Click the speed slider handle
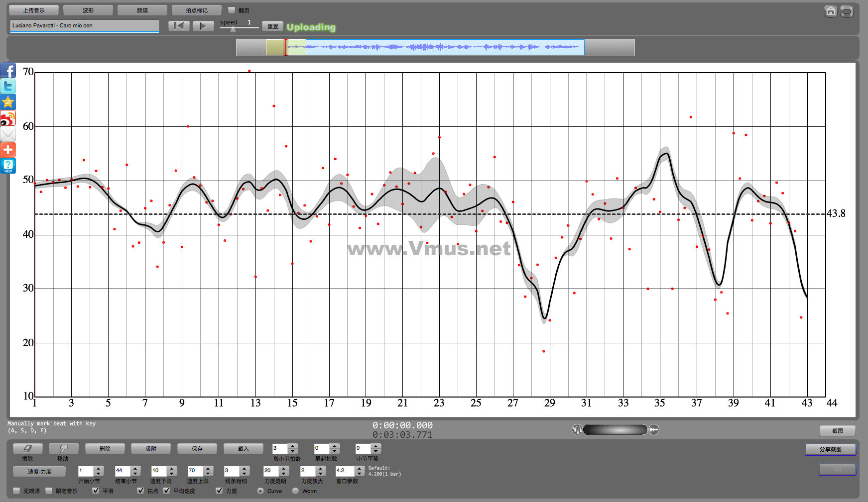The width and height of the screenshot is (868, 502). 233,29
